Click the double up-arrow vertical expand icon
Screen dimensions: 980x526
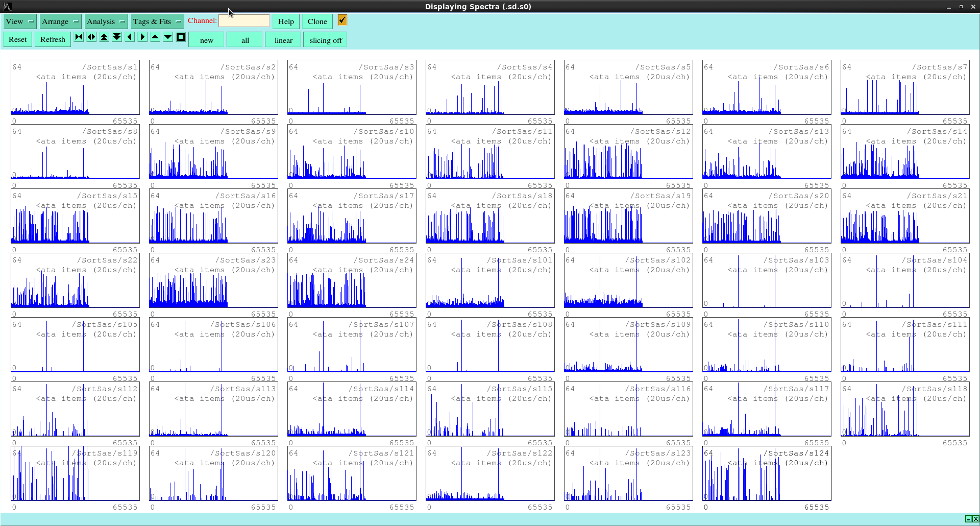coord(104,37)
